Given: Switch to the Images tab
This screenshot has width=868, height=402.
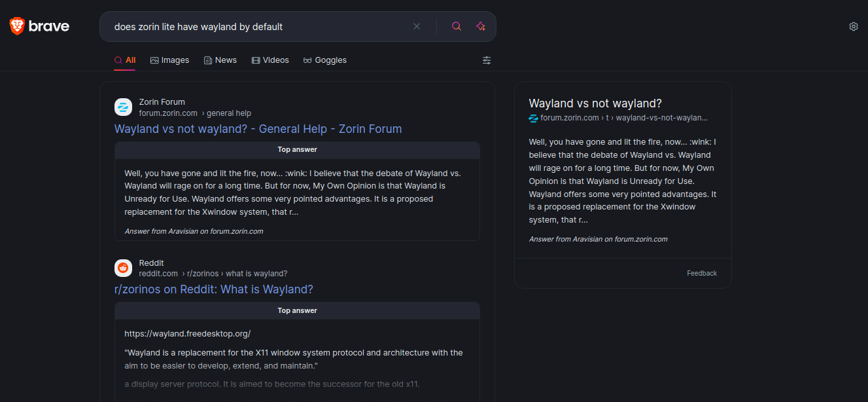Looking at the screenshot, I should click(169, 60).
